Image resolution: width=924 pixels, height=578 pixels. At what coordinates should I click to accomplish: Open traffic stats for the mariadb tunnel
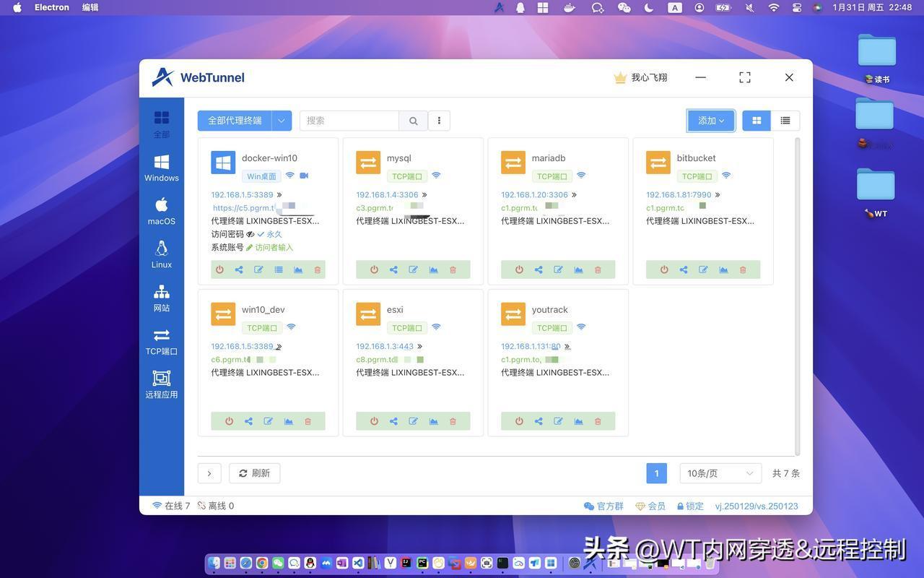[x=578, y=269]
